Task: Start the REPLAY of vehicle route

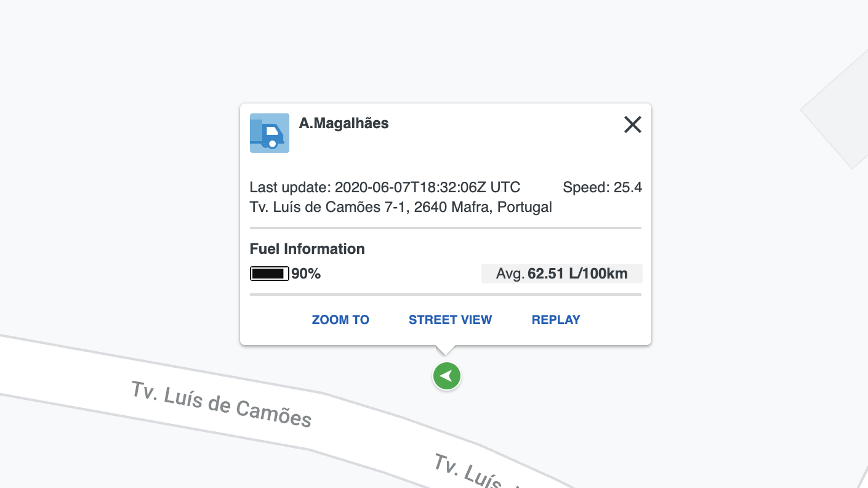Action: [x=556, y=320]
